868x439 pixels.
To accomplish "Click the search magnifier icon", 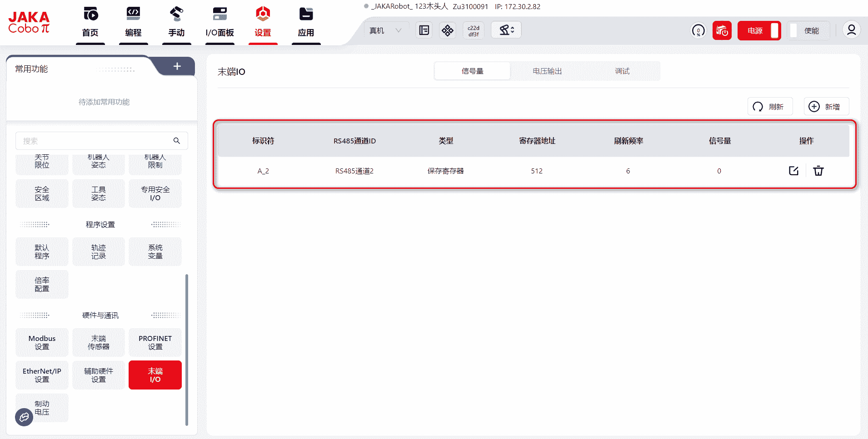I will (x=177, y=141).
